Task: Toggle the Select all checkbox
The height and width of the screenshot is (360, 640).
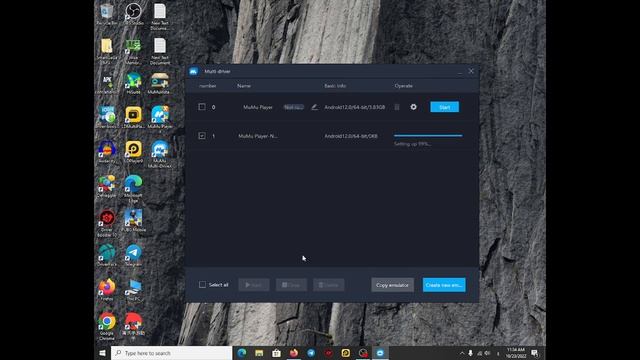Action: coord(202,284)
